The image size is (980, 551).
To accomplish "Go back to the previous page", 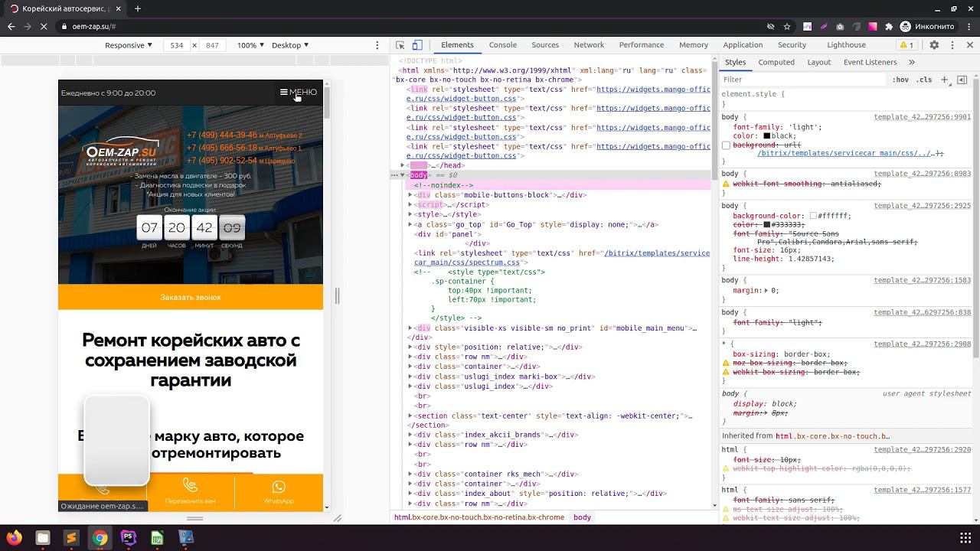I will tap(11, 26).
